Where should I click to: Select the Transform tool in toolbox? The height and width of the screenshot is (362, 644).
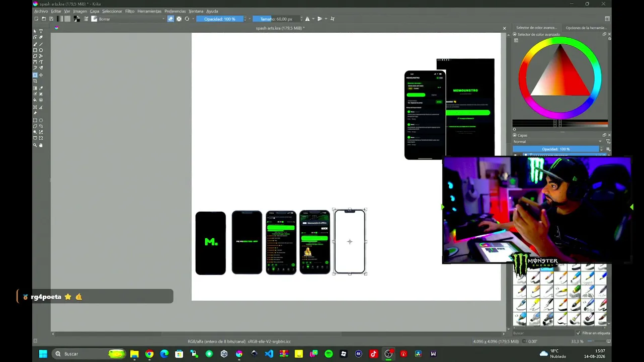point(35,75)
